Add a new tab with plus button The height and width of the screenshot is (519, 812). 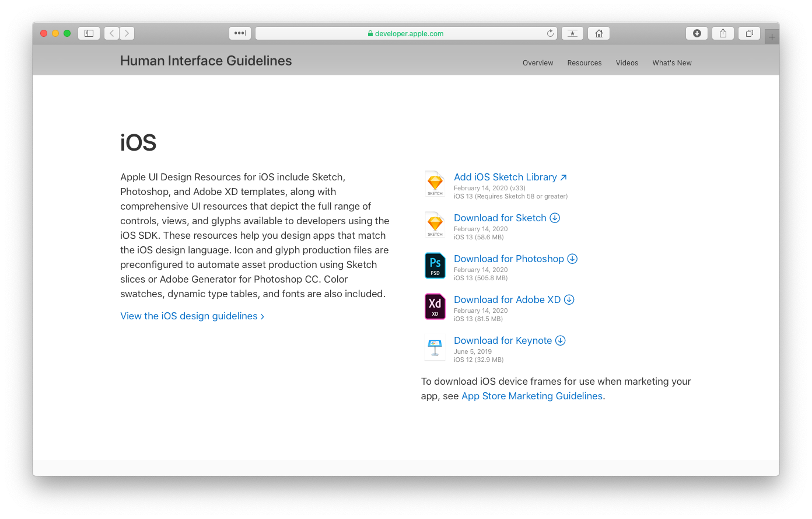click(772, 37)
